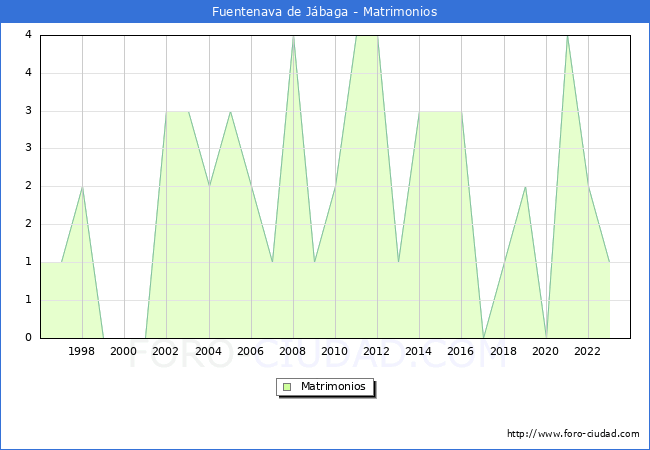Click the 2008 x-axis label
Screen dimensions: 650x450
[x=293, y=351]
